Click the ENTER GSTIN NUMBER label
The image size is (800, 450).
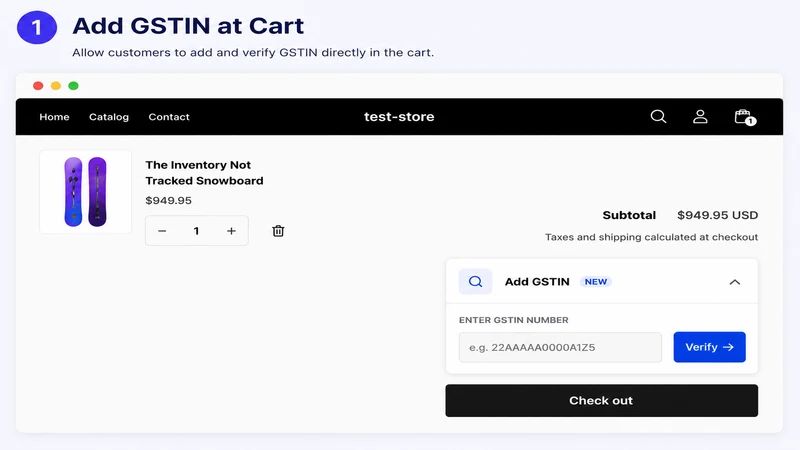(x=513, y=320)
